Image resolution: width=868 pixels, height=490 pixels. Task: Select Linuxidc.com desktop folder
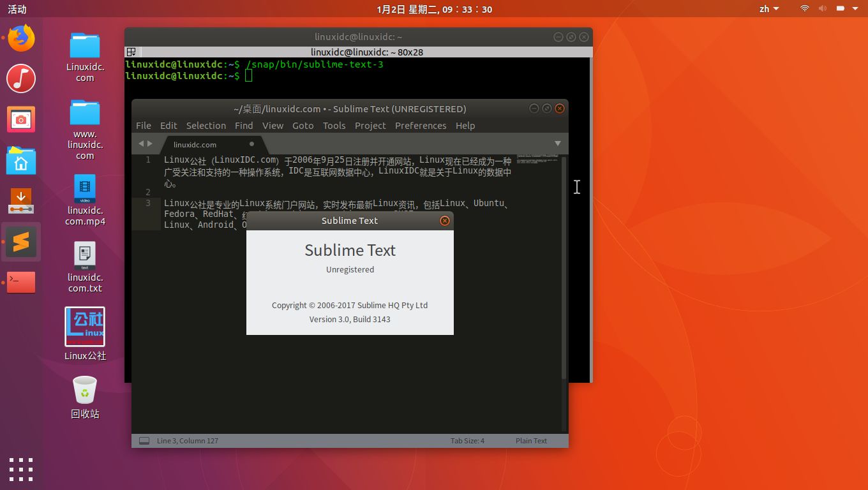coord(85,57)
